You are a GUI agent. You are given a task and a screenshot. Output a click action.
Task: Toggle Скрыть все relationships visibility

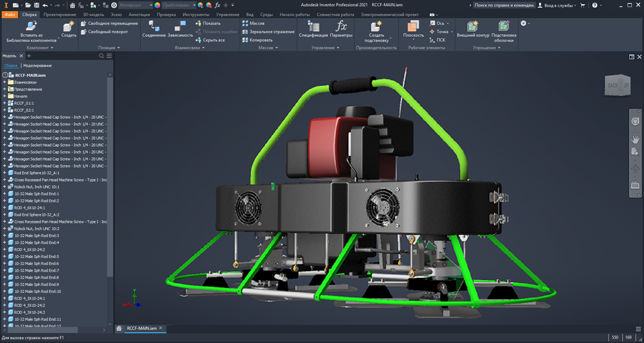210,40
